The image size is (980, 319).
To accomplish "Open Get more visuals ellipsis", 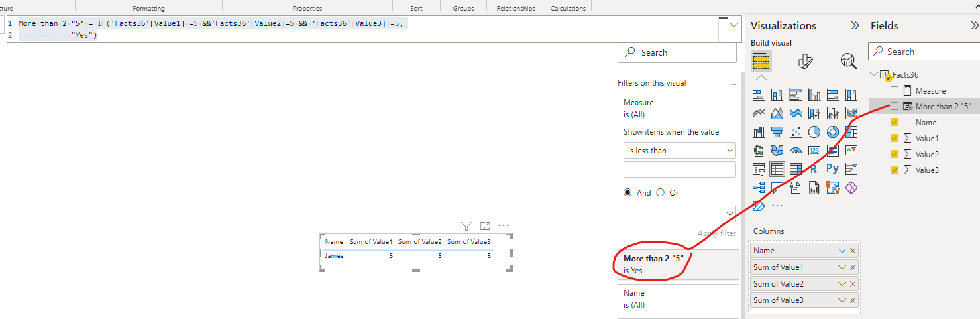I will tap(777, 206).
